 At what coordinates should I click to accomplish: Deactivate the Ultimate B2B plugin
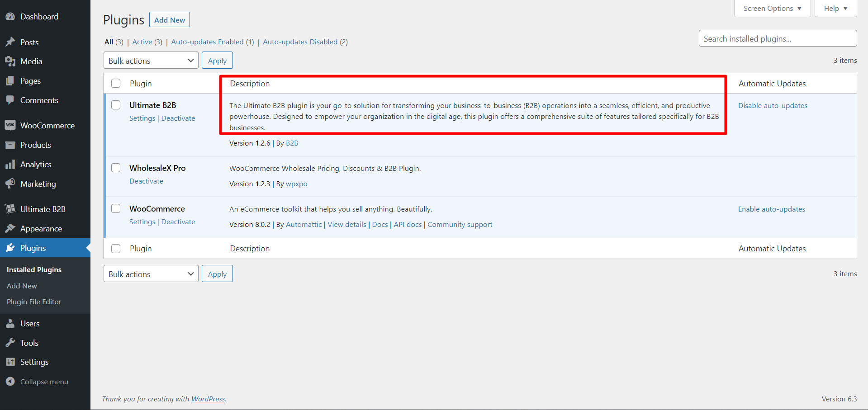pos(178,118)
